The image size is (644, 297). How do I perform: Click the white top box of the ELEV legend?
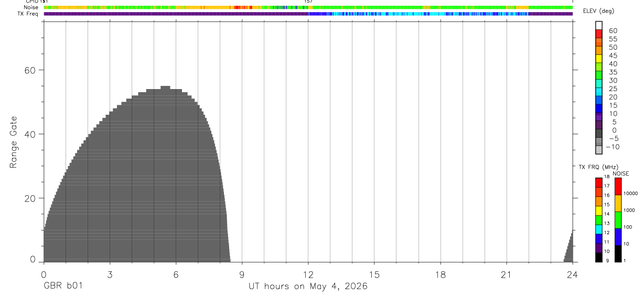pyautogui.click(x=599, y=25)
